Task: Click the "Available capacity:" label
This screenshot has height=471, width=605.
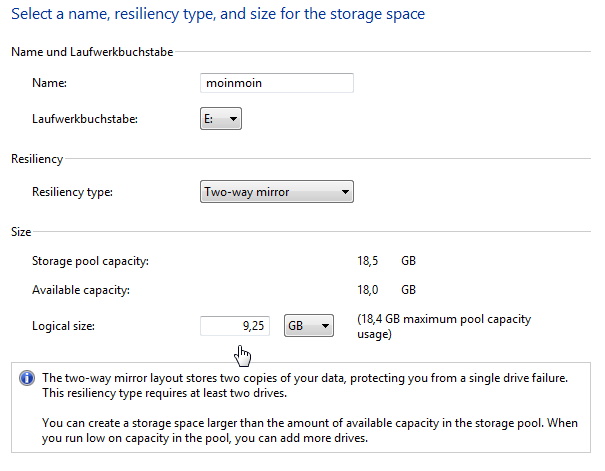Action: click(x=81, y=290)
